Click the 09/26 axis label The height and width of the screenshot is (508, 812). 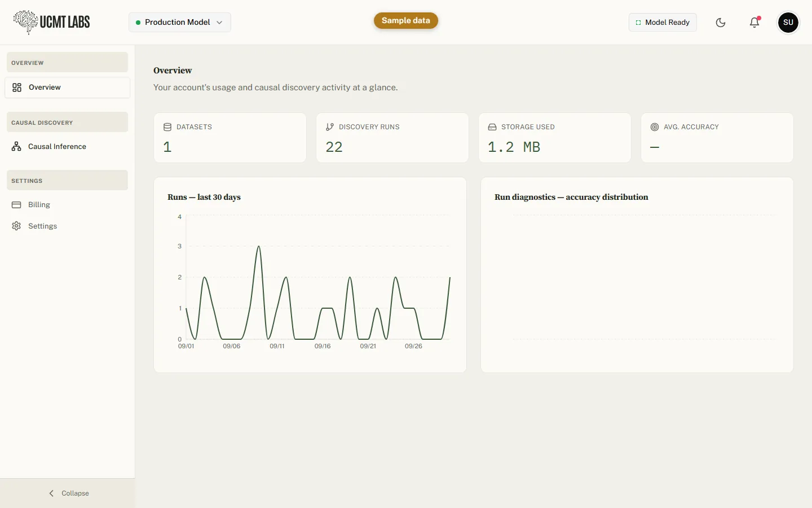point(413,346)
